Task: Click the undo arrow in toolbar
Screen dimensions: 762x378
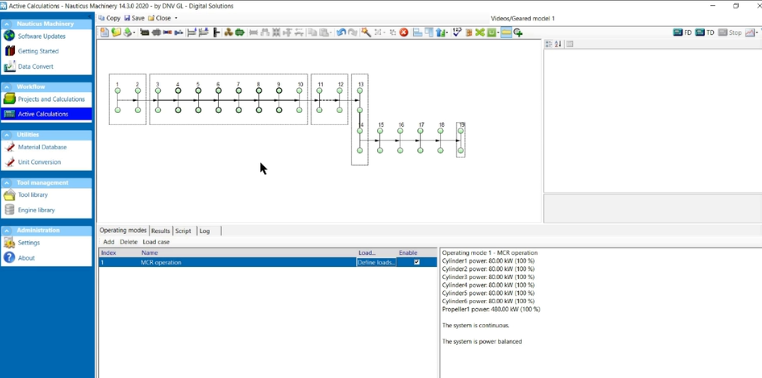Action: [341, 33]
